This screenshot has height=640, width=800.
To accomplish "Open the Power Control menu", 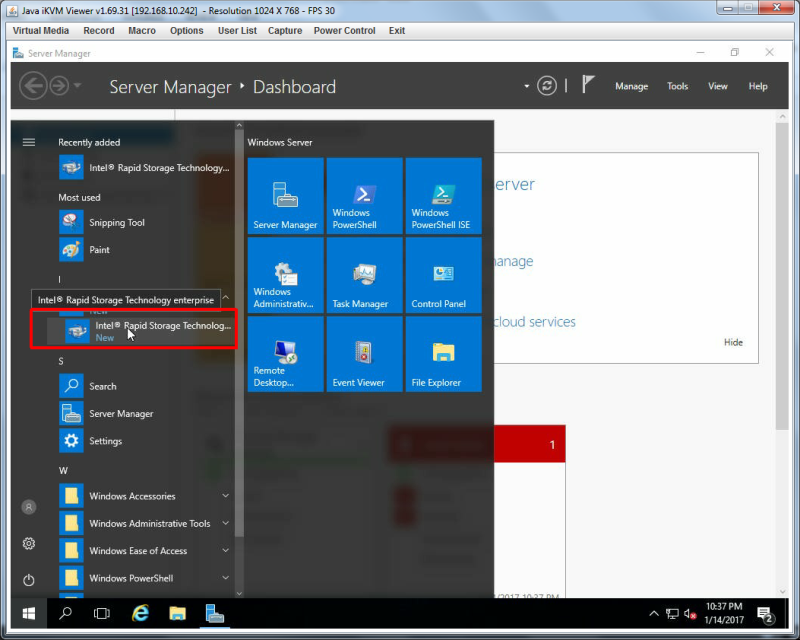I will pyautogui.click(x=344, y=31).
